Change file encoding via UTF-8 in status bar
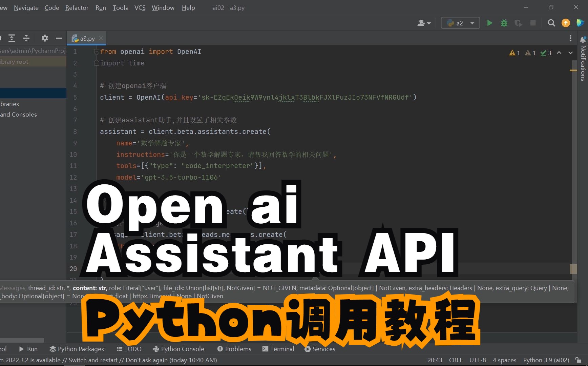Screen dimensions: 588x366 point(478,360)
